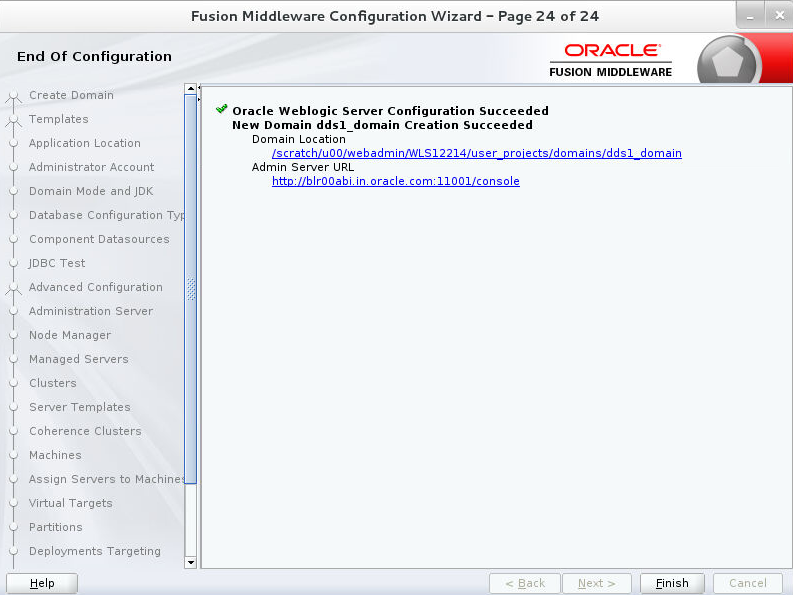
Task: Click the Create Domain step node icon
Action: click(x=14, y=96)
